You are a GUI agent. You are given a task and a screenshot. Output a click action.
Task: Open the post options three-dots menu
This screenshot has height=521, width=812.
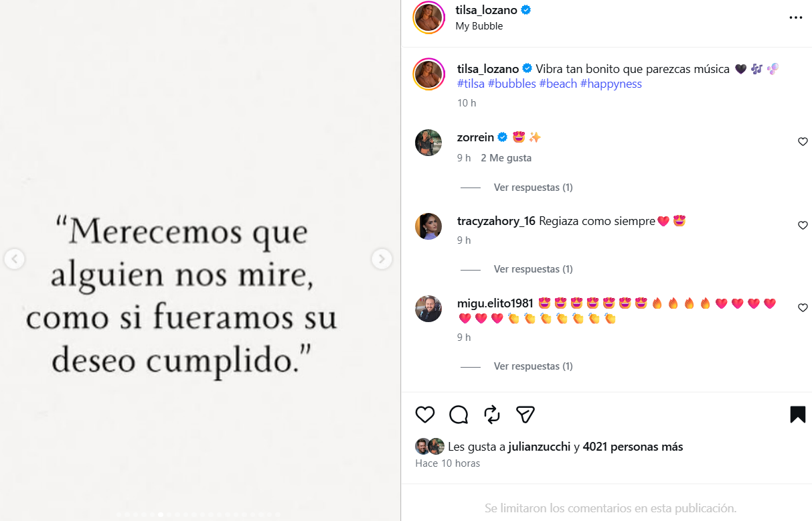pos(795,17)
